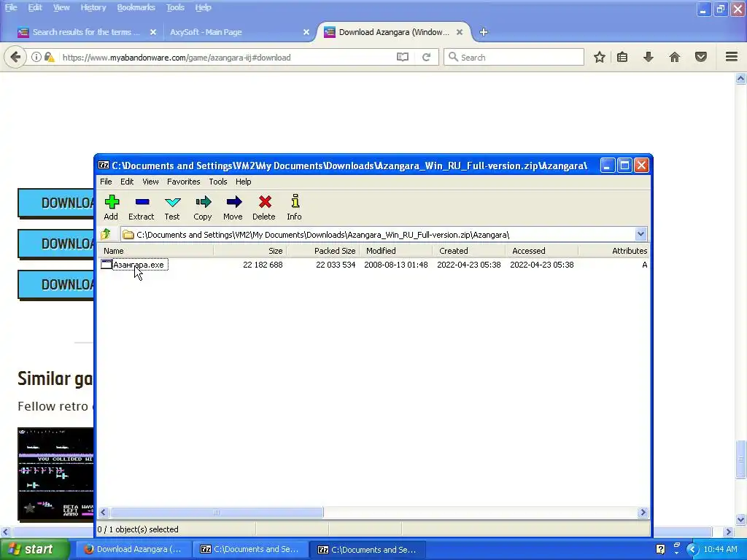This screenshot has width=747, height=560.
Task: Click the Add toolbar icon in 7-Zip
Action: coord(112,202)
